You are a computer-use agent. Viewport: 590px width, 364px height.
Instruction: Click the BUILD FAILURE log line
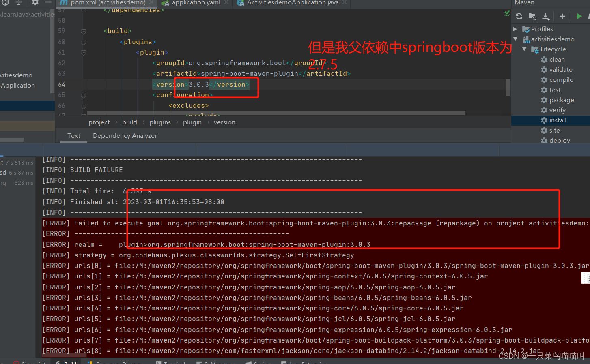pos(82,170)
